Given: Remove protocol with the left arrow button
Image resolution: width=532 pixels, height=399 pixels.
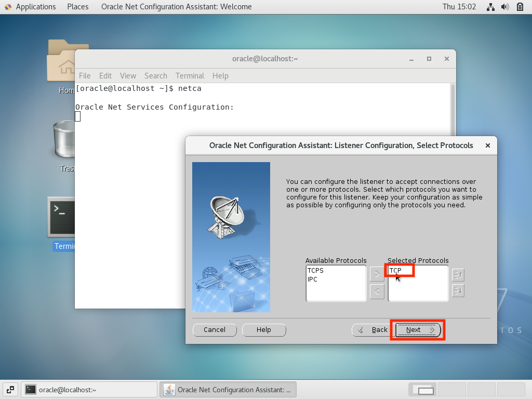Looking at the screenshot, I should (377, 291).
